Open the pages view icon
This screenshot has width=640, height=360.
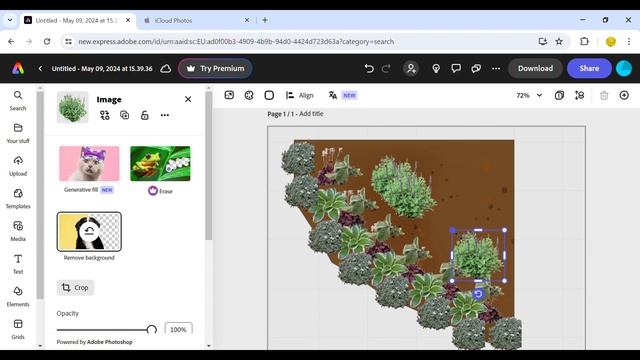(559, 95)
